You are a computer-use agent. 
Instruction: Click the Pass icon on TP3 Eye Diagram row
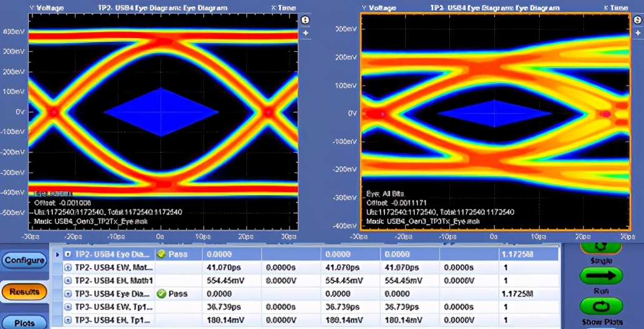(x=162, y=293)
